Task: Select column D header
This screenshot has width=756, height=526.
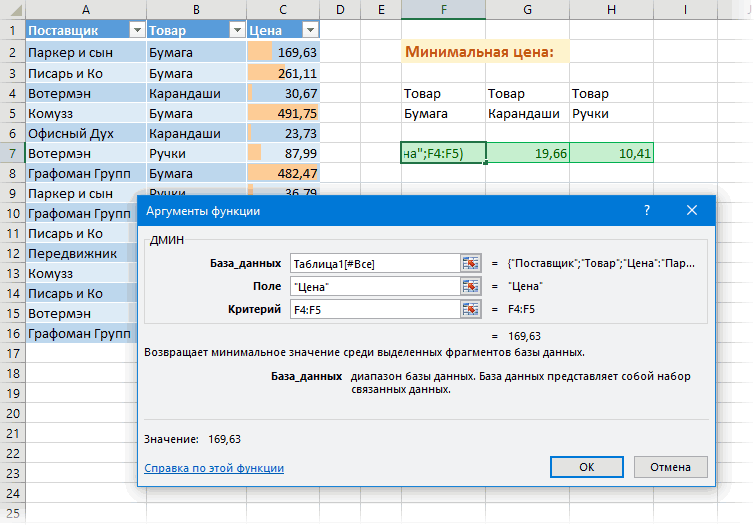Action: (340, 10)
